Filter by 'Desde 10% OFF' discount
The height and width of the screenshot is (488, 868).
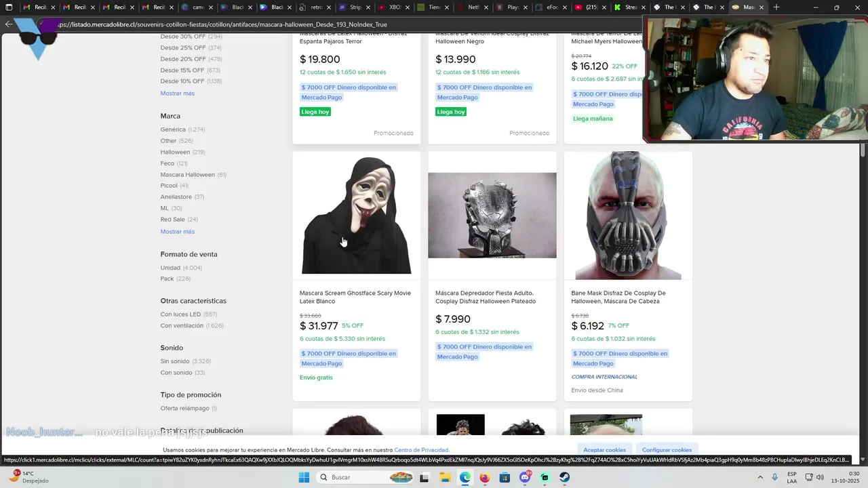(x=191, y=81)
